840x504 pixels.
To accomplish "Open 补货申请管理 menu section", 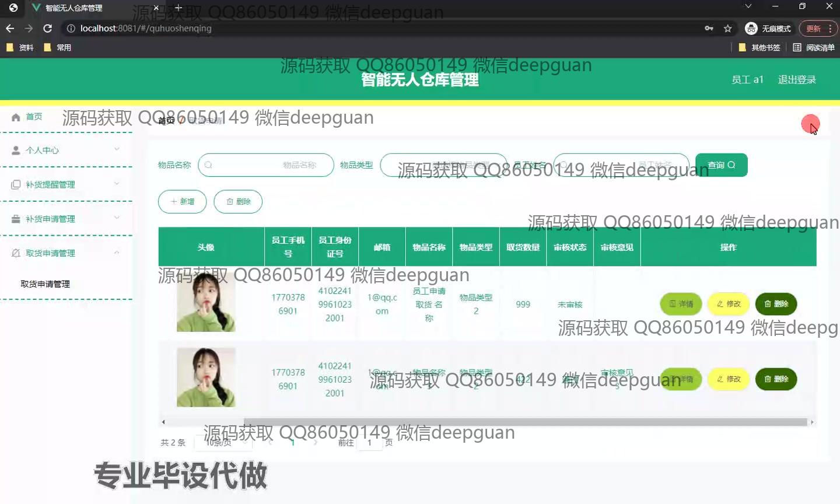I will click(65, 219).
